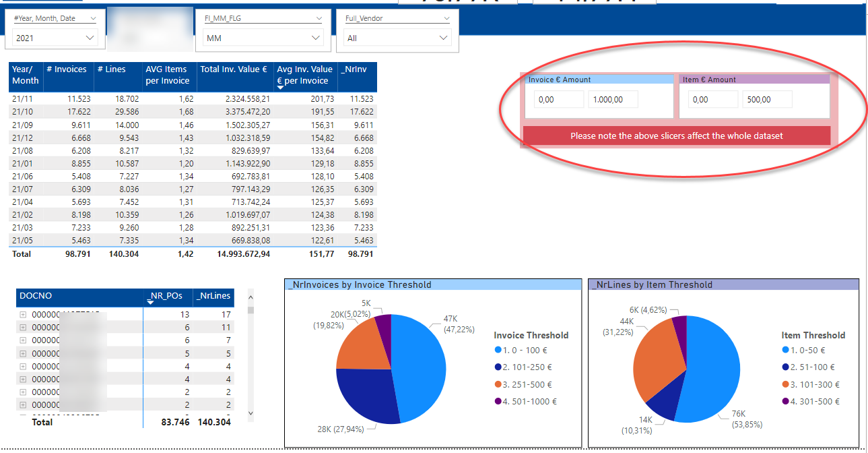
Task: Expand the DOCNO row with 11 lines
Action: tap(23, 328)
